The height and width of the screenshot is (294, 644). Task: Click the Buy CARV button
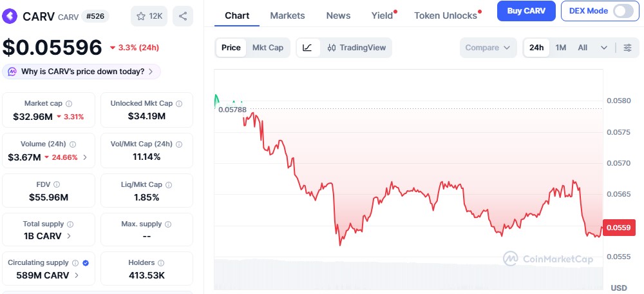pos(526,11)
